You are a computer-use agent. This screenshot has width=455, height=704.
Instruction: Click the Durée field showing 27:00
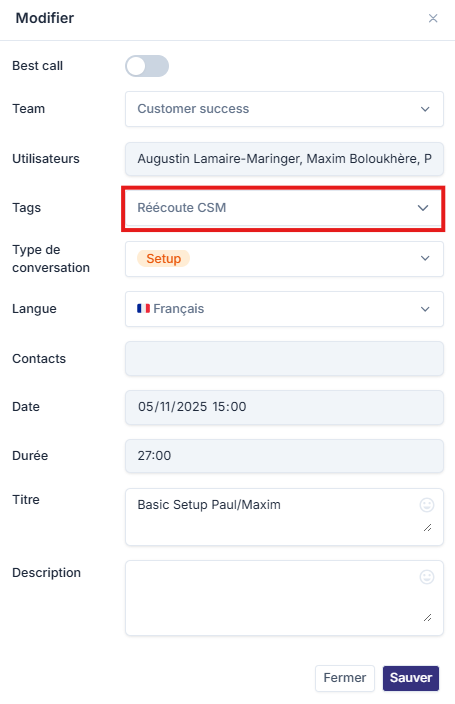pyautogui.click(x=284, y=456)
